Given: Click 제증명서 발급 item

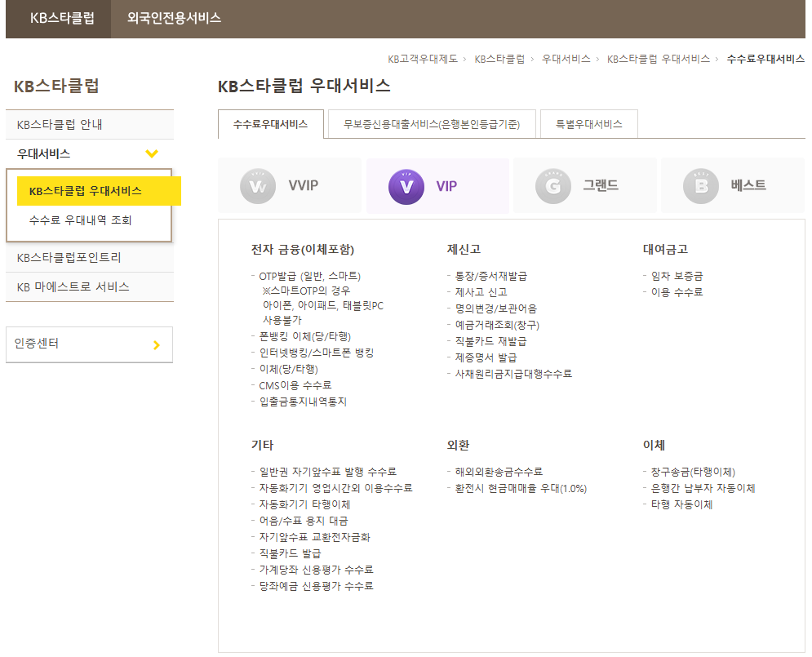Looking at the screenshot, I should (486, 357).
